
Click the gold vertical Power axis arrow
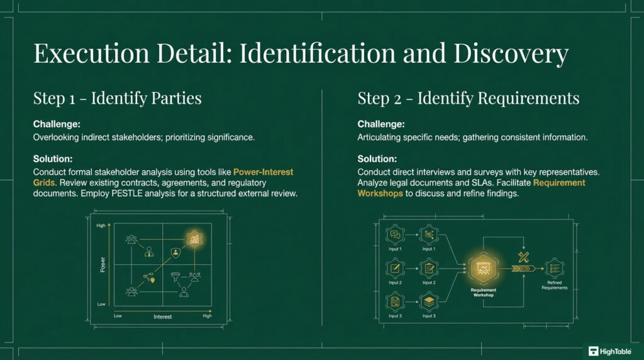tap(109, 265)
